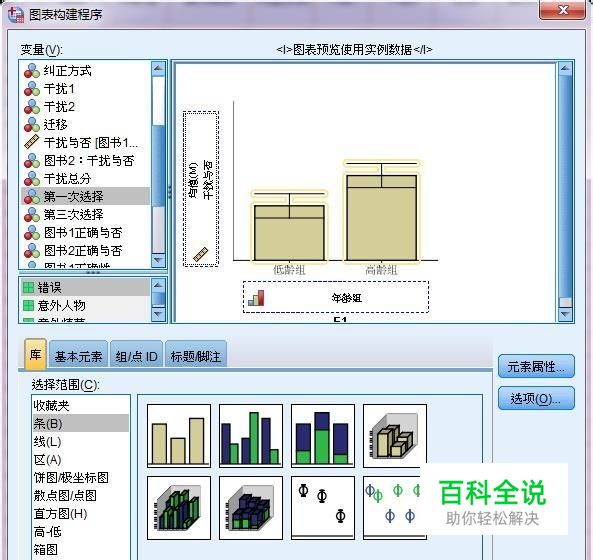This screenshot has width=593, height=560.
Task: Click the 年龄组 X-axis drop zone
Action: [x=336, y=297]
